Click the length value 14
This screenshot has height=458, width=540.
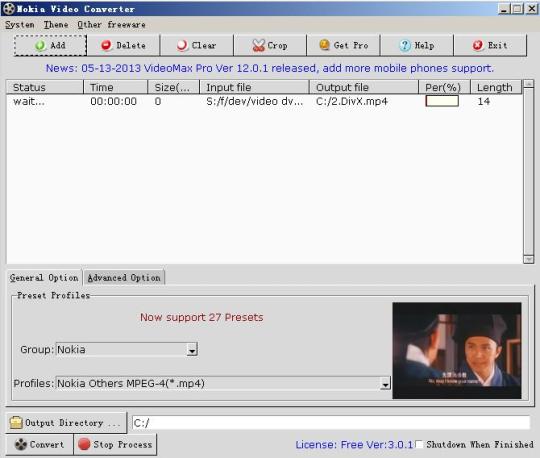click(x=484, y=101)
